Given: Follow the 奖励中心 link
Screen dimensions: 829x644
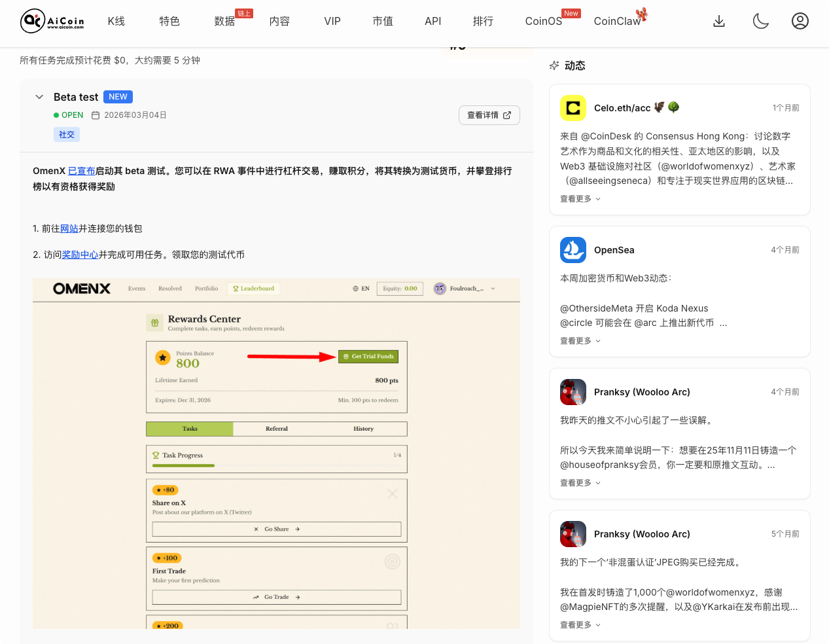Looking at the screenshot, I should [80, 255].
